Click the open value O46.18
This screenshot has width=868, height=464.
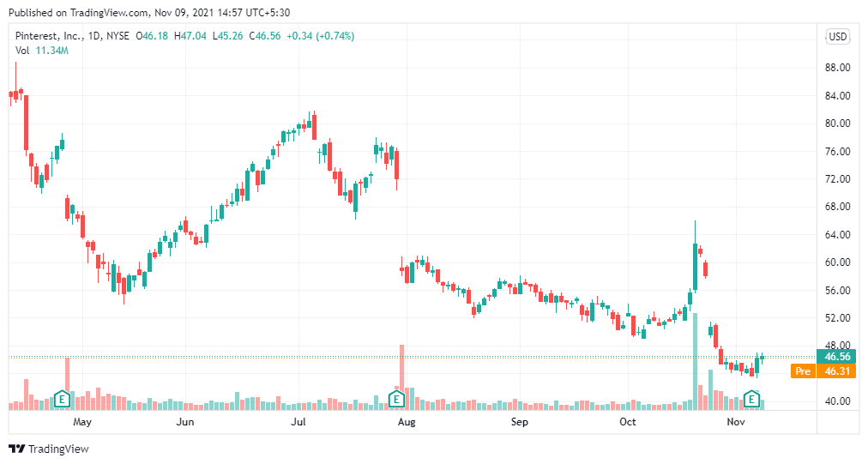(152, 36)
